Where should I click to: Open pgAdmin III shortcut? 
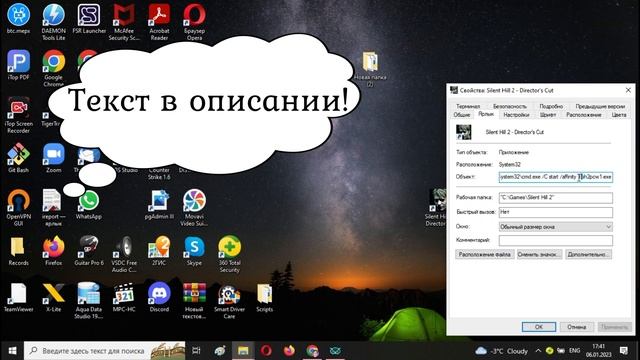click(x=159, y=204)
